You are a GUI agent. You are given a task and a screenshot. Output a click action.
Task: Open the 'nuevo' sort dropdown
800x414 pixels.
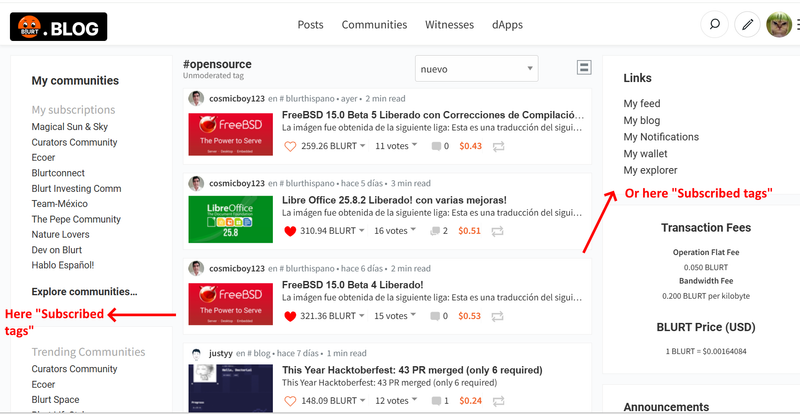pos(476,69)
